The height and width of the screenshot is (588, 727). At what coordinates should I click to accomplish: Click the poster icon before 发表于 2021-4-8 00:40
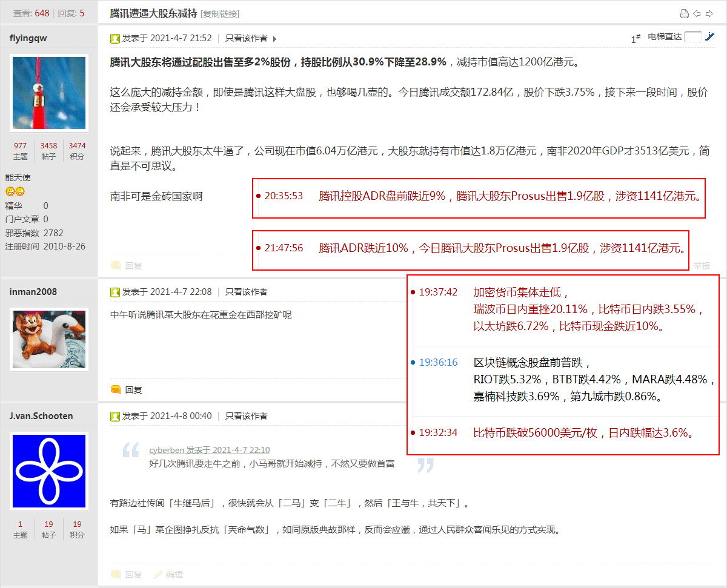(115, 416)
